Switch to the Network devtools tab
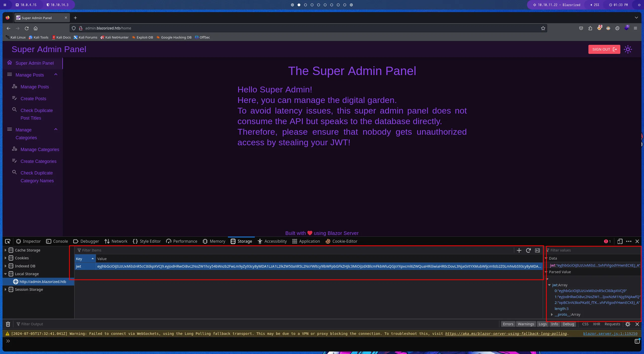Image resolution: width=644 pixels, height=354 pixels. click(x=116, y=241)
